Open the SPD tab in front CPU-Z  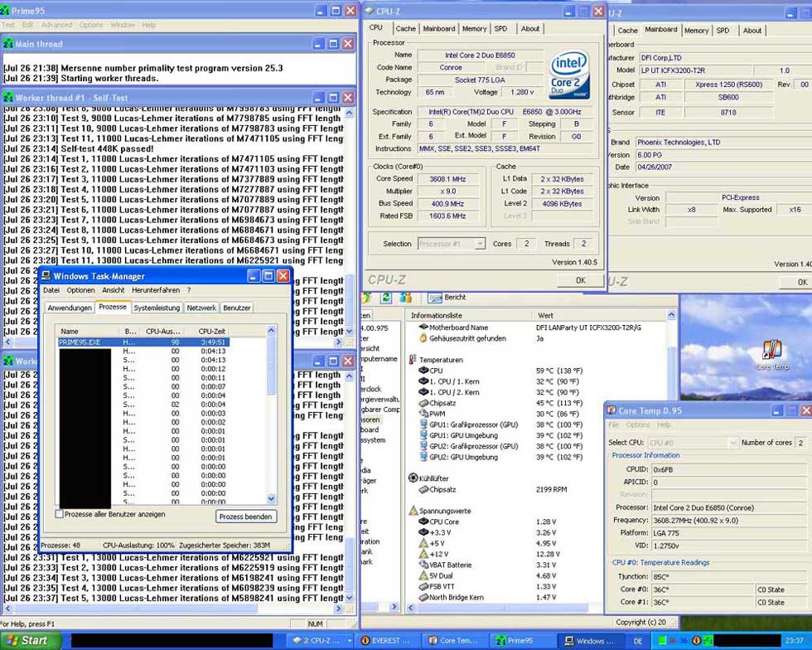[500, 29]
